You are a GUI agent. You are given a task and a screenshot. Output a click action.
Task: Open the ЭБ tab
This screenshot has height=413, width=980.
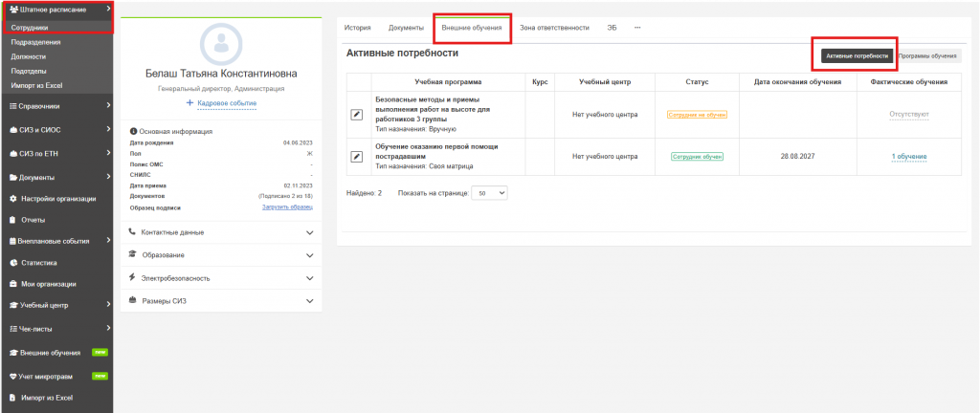pos(612,28)
